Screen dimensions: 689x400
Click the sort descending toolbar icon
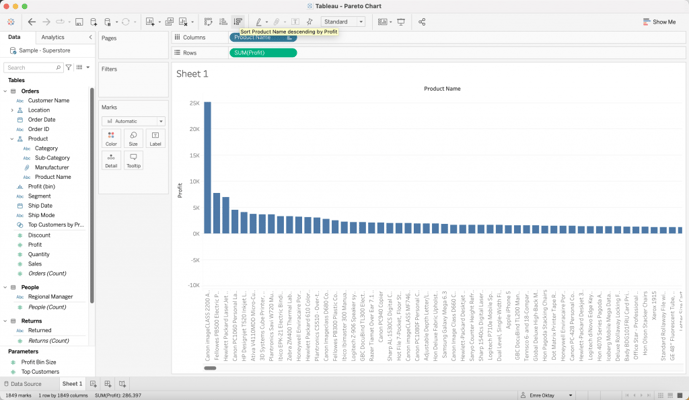coord(238,21)
